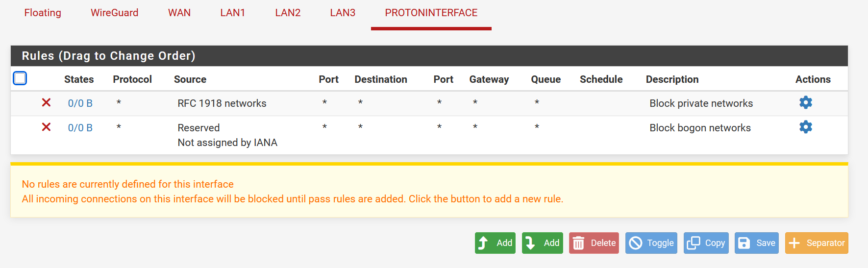The image size is (868, 268).
Task: Save the rule order
Action: pos(756,243)
